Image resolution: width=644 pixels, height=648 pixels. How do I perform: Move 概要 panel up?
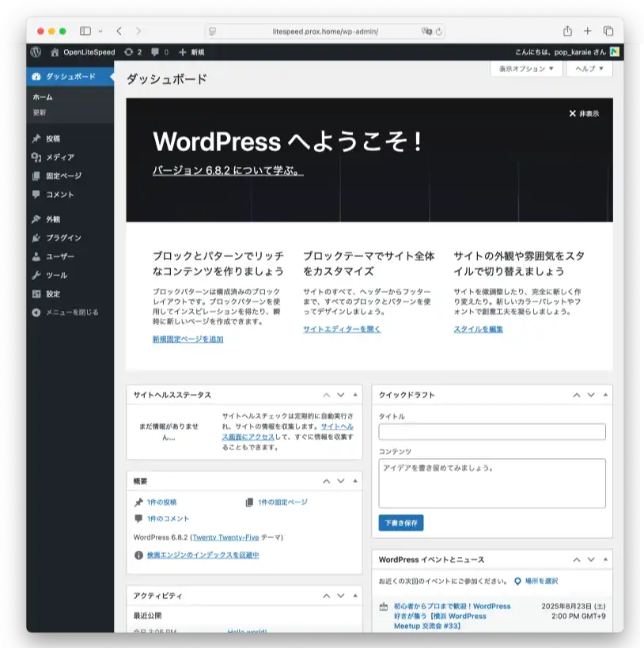(x=327, y=481)
